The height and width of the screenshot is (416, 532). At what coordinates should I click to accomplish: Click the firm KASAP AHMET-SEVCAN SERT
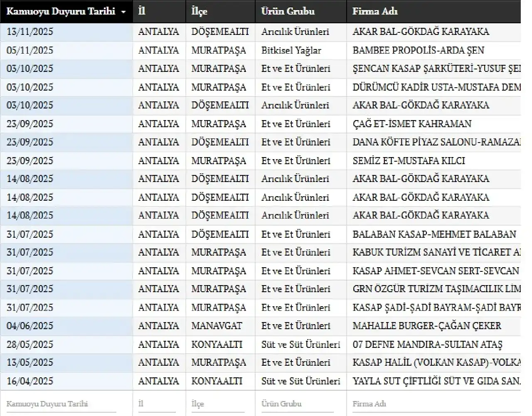click(x=436, y=271)
